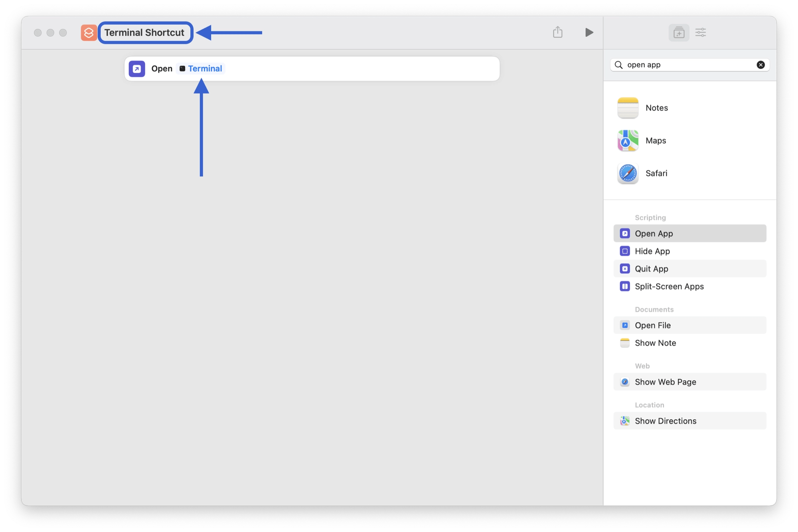The image size is (798, 532).
Task: Share the shortcut via the share icon
Action: [x=557, y=32]
